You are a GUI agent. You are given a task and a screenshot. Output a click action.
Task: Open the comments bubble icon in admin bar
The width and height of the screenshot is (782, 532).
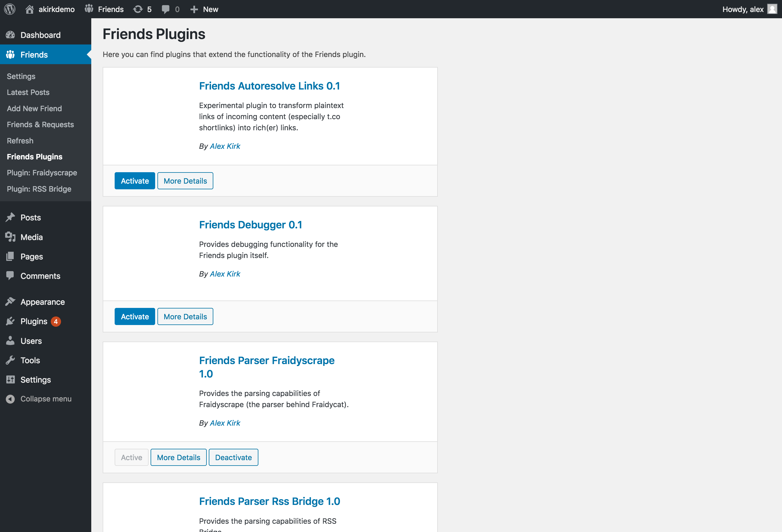coord(165,9)
